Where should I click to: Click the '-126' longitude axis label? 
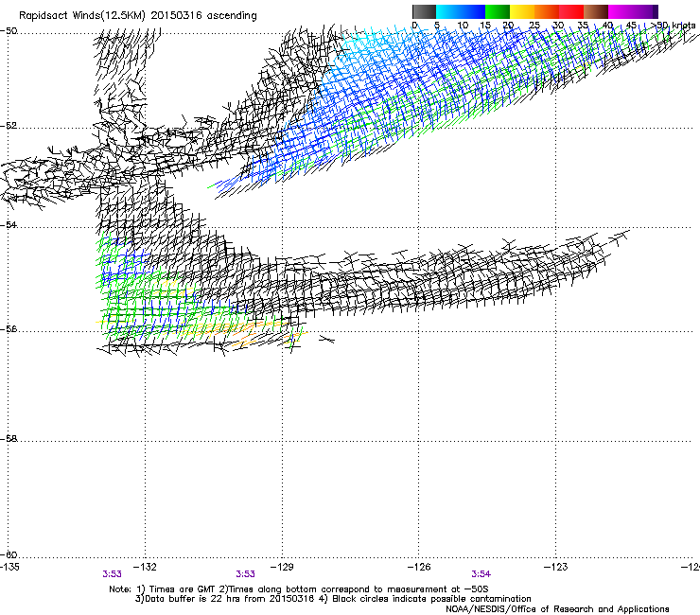point(419,567)
